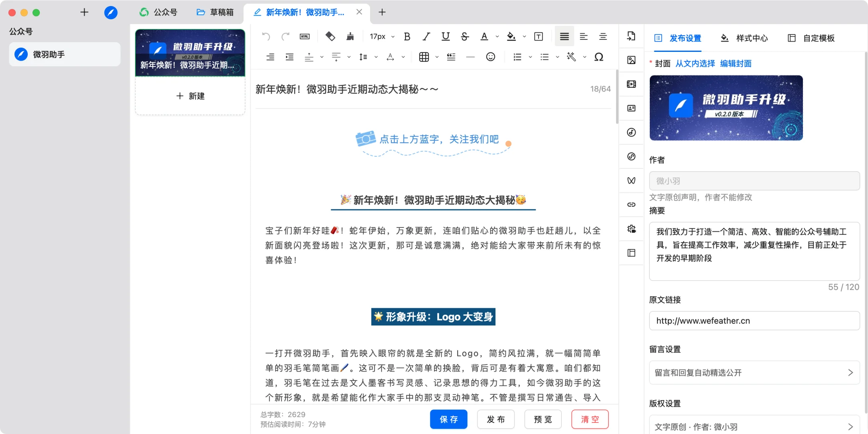
Task: Open the font color swatch picker
Action: 497,36
